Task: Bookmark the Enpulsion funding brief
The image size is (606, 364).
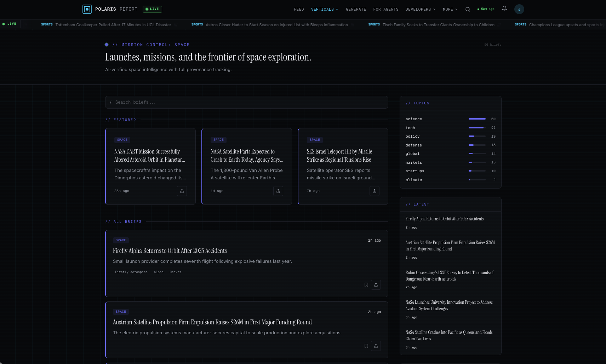Action: click(366, 346)
